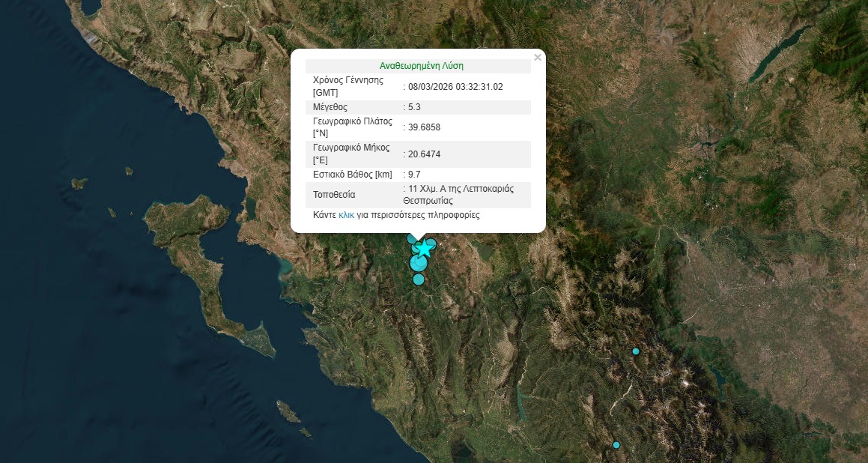Click the circle marker right of the star
The height and width of the screenshot is (463, 868).
[x=431, y=243]
